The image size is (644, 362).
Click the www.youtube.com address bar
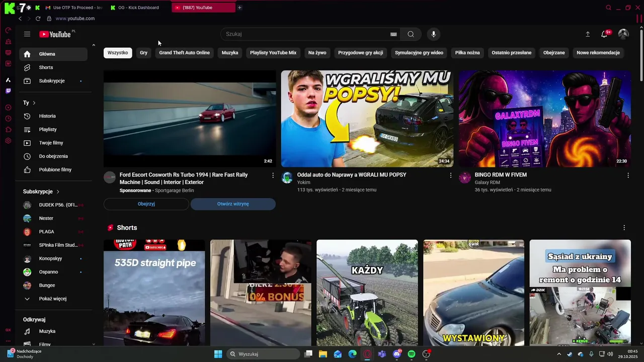75,19
